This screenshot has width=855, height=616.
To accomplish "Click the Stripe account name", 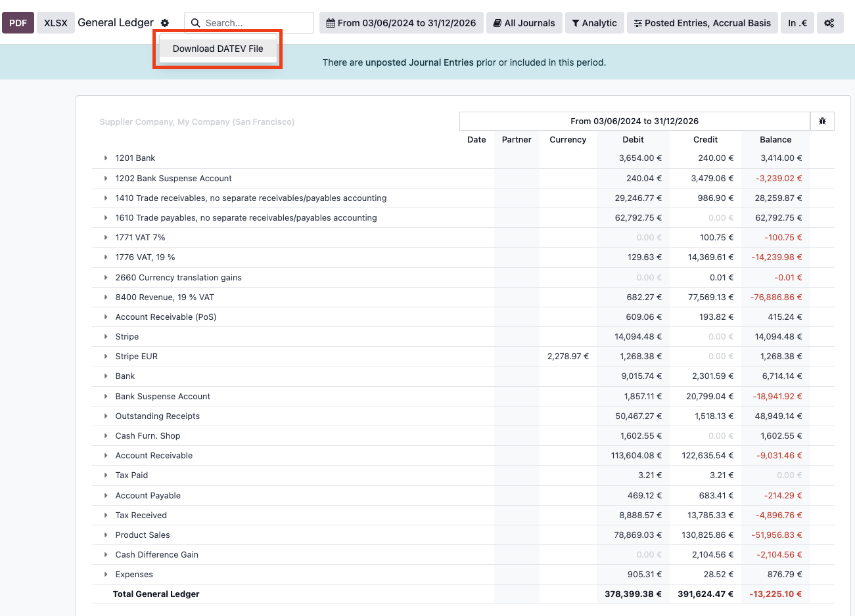I will click(x=127, y=337).
